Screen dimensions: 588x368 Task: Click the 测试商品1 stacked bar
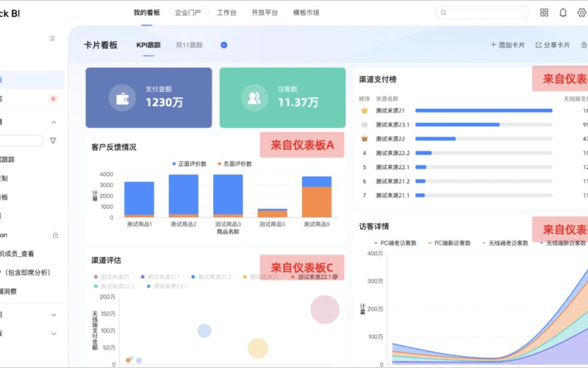point(139,199)
